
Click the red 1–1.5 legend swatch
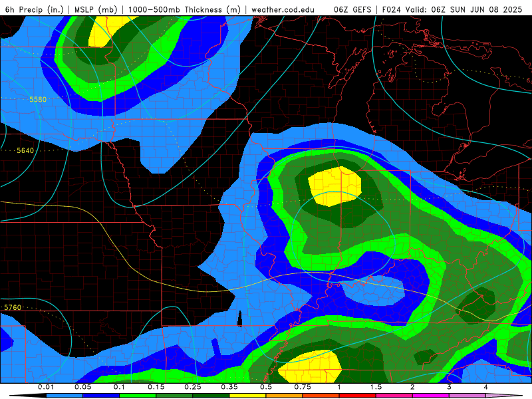tap(358, 396)
